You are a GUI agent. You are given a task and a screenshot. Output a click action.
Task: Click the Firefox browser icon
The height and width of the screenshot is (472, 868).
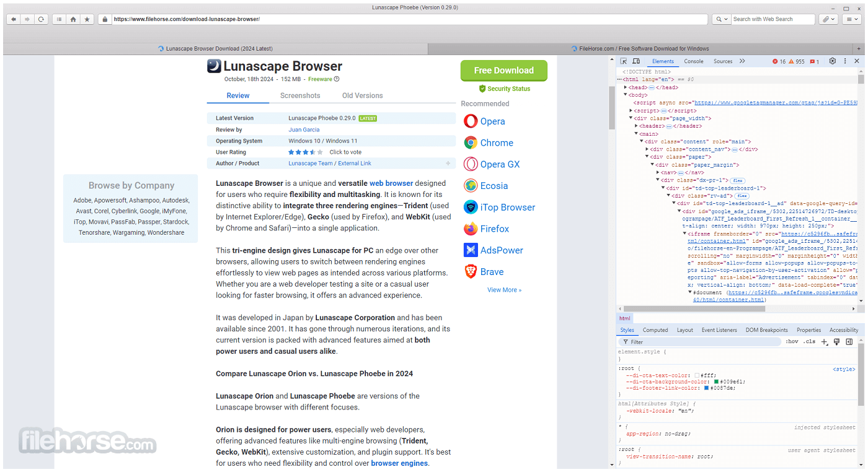coord(471,229)
